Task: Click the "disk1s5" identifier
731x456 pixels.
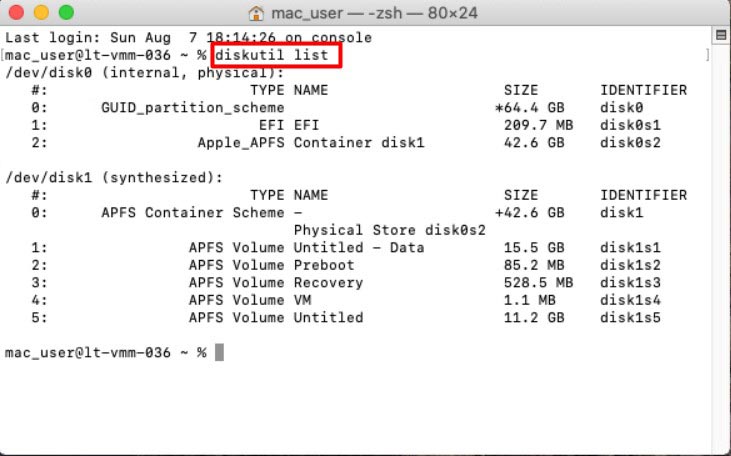Action: tap(630, 318)
